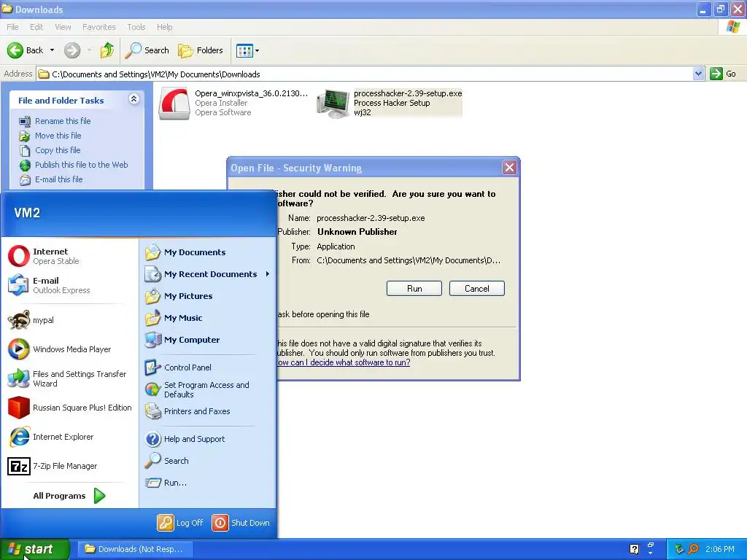Image resolution: width=747 pixels, height=560 pixels.
Task: Click Cancel in the Security Warning dialog
Action: [477, 289]
